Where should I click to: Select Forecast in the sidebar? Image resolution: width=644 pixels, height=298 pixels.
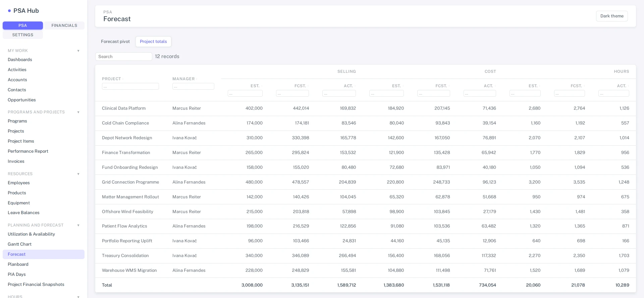pyautogui.click(x=44, y=254)
